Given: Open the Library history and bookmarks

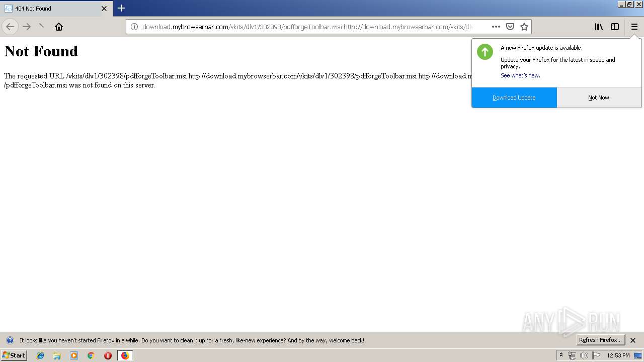Looking at the screenshot, I should 599,27.
